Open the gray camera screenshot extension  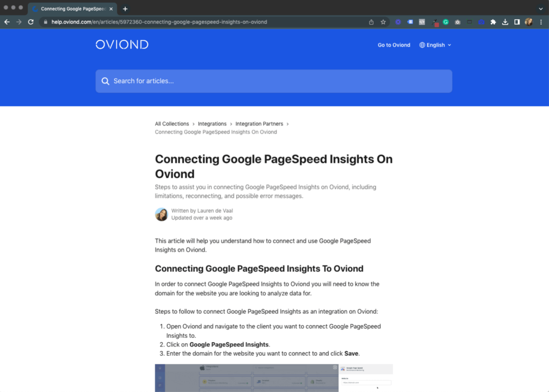pos(458,22)
